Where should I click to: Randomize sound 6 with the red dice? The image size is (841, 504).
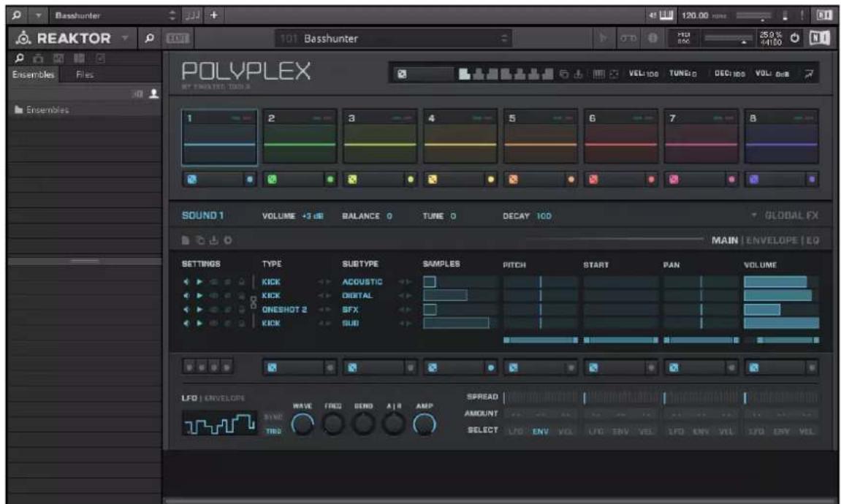point(593,180)
